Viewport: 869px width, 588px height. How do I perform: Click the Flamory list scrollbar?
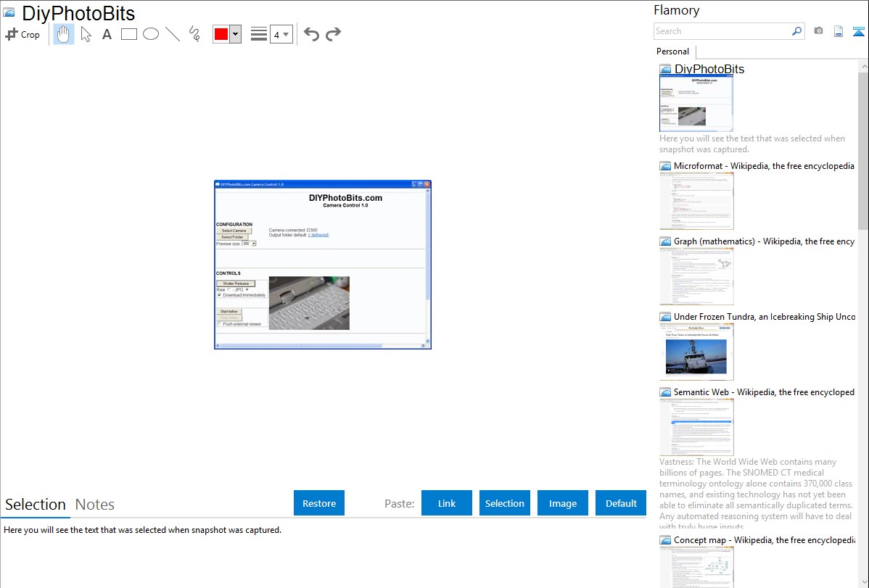point(863,150)
